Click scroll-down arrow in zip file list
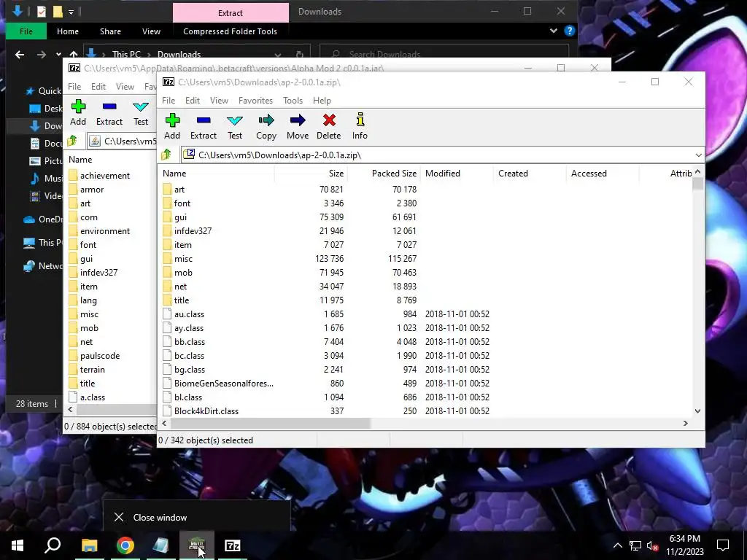Viewport: 747px width, 560px height. click(698, 411)
